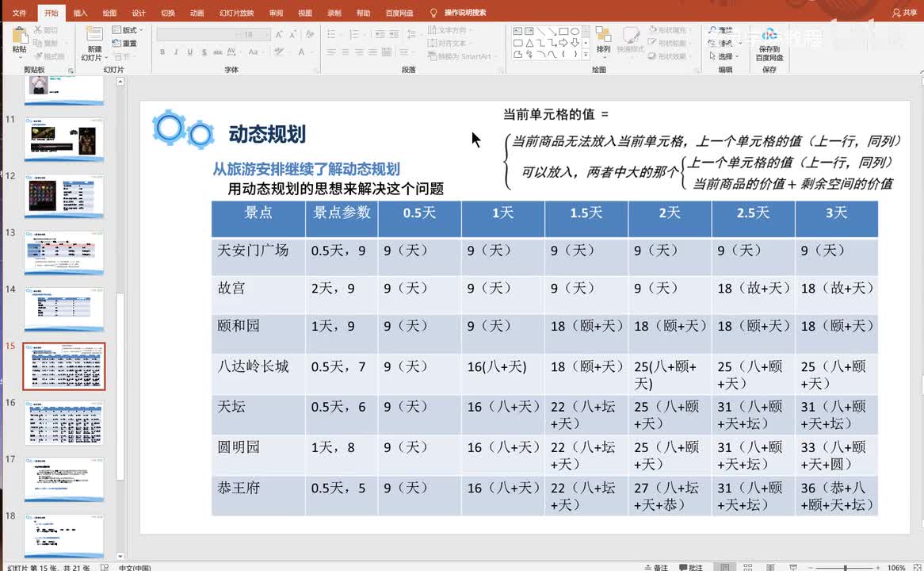Image resolution: width=924 pixels, height=571 pixels.
Task: Switch to the Design (设计) tab
Action: (139, 13)
